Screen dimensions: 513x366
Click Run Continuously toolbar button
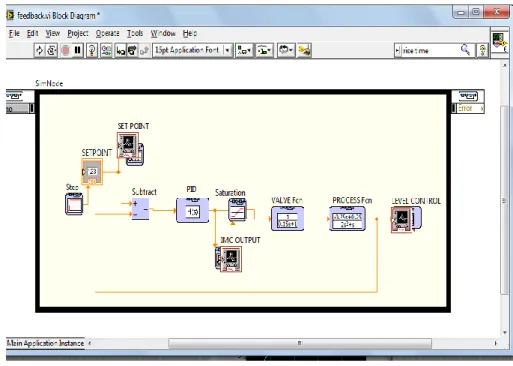(52, 50)
